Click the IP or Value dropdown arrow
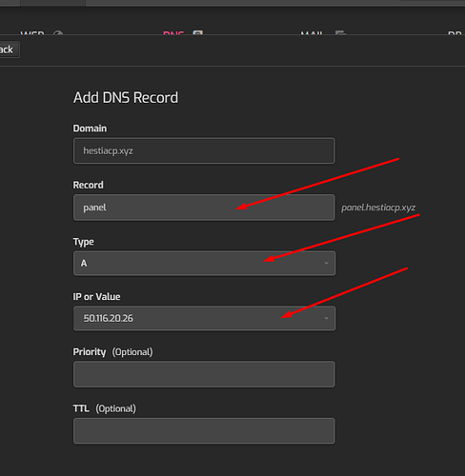 [326, 318]
